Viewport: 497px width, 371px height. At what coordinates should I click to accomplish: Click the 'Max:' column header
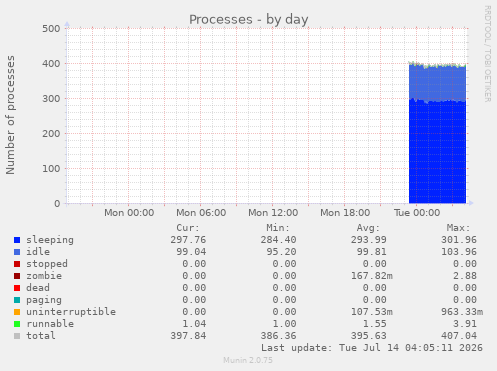click(458, 228)
